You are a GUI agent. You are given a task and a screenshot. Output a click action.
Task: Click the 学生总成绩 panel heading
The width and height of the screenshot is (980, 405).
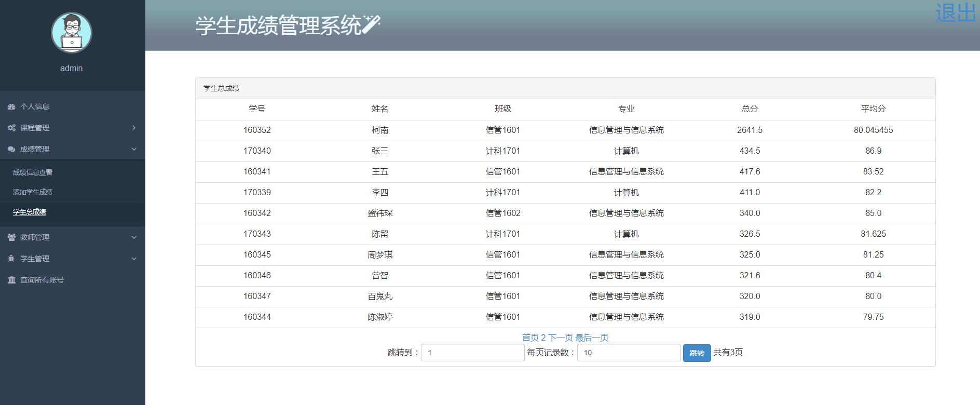[222, 89]
